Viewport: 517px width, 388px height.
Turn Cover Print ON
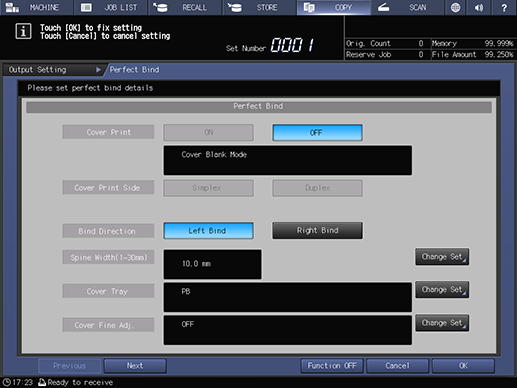[x=208, y=133]
